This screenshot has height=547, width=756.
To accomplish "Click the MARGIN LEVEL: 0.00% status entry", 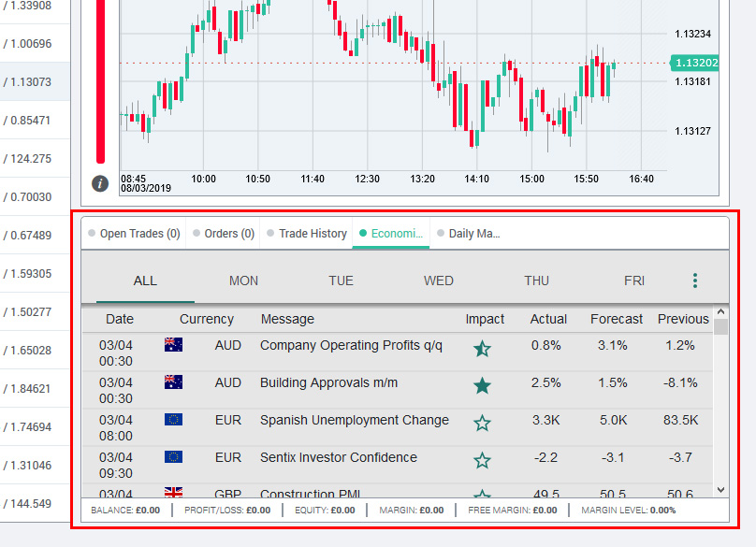I will click(x=628, y=511).
